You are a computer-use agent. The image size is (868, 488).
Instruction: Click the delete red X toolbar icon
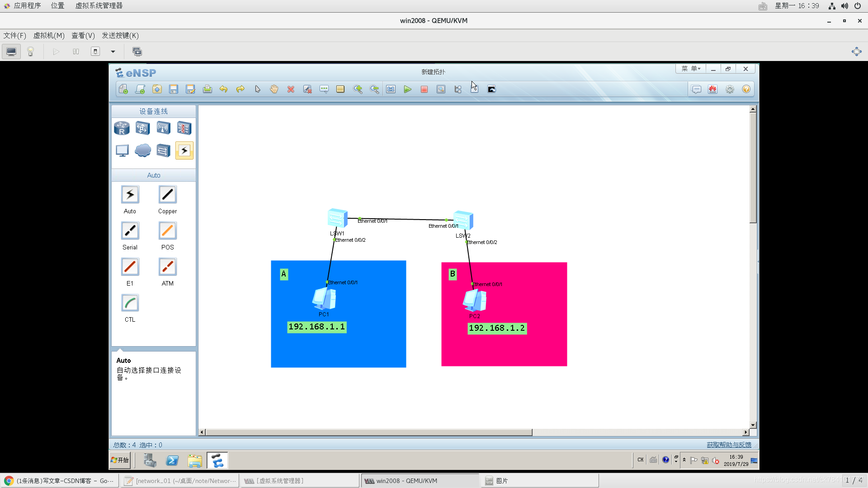tap(291, 89)
